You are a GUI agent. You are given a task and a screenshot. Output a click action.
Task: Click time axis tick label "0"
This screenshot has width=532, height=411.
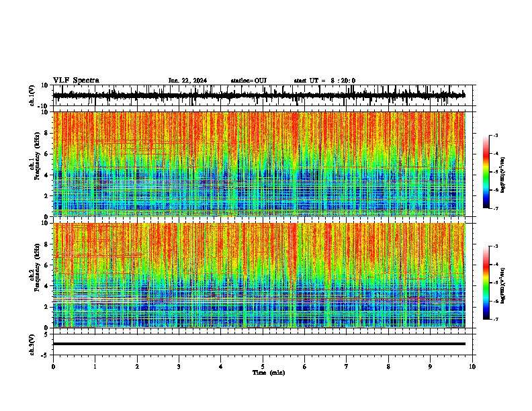coord(53,367)
